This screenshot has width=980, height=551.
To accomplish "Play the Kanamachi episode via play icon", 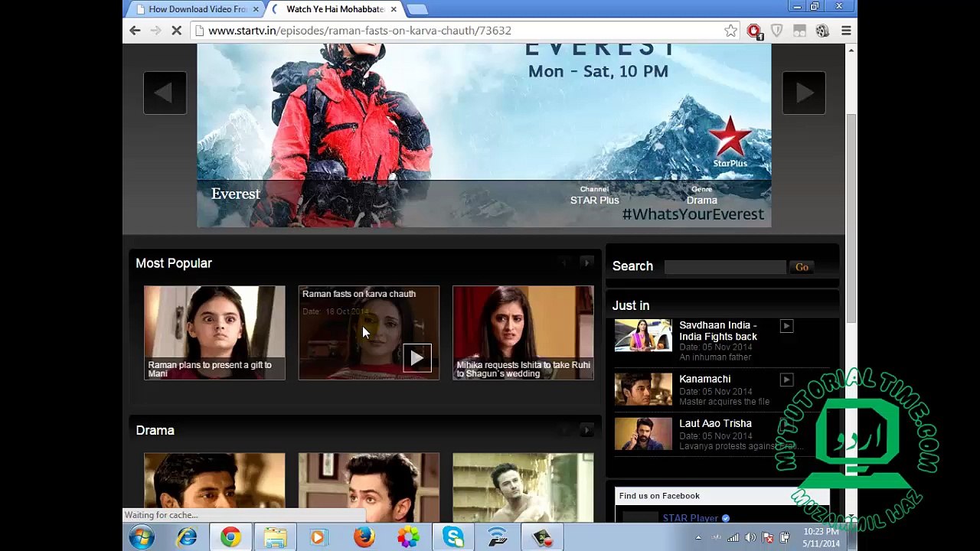I will [786, 380].
